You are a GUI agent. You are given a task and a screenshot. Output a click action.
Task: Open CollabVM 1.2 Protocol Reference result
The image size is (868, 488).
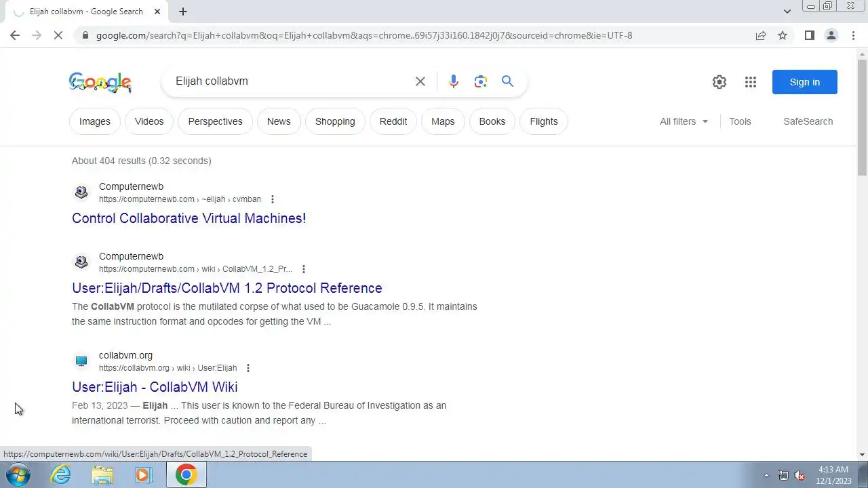[227, 288]
